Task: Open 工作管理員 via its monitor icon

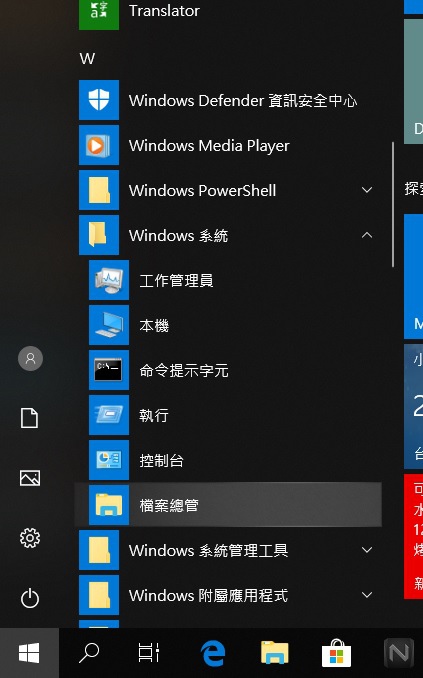Action: tap(109, 280)
